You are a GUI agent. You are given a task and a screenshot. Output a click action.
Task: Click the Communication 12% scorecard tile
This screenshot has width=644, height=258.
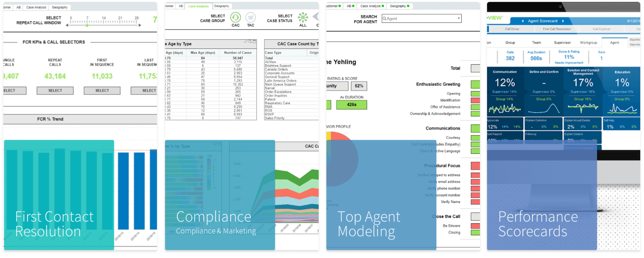click(505, 92)
